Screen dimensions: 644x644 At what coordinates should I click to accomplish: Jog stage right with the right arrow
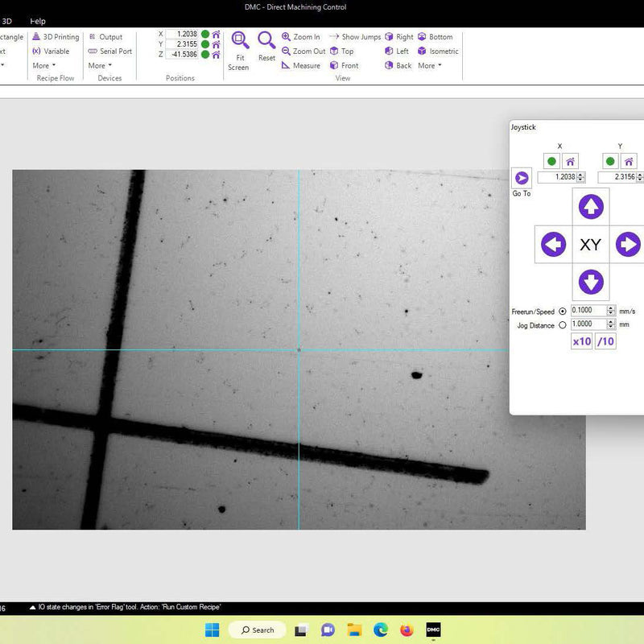point(628,245)
